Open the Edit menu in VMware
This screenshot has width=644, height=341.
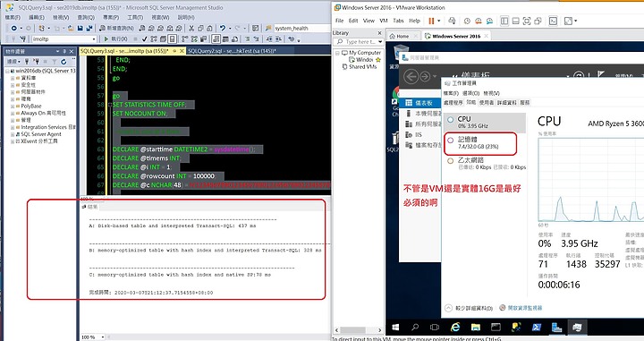click(x=353, y=21)
